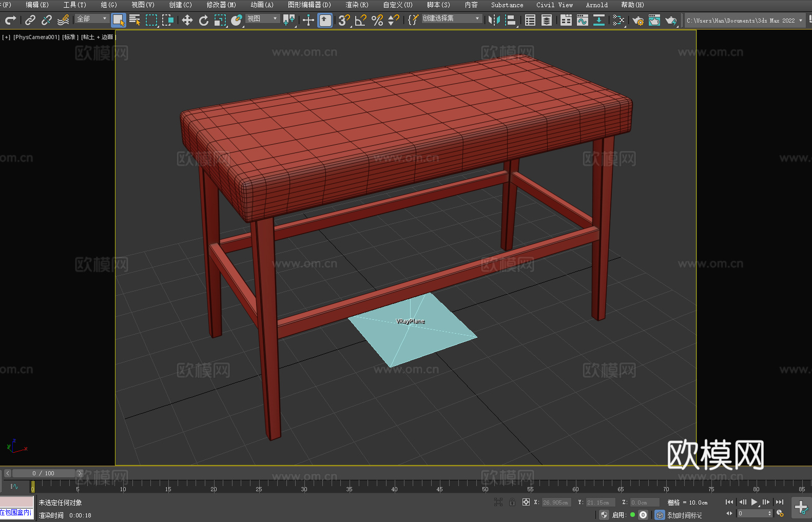Select the Scale tool
Screen dimensions: 812x522
coord(220,20)
